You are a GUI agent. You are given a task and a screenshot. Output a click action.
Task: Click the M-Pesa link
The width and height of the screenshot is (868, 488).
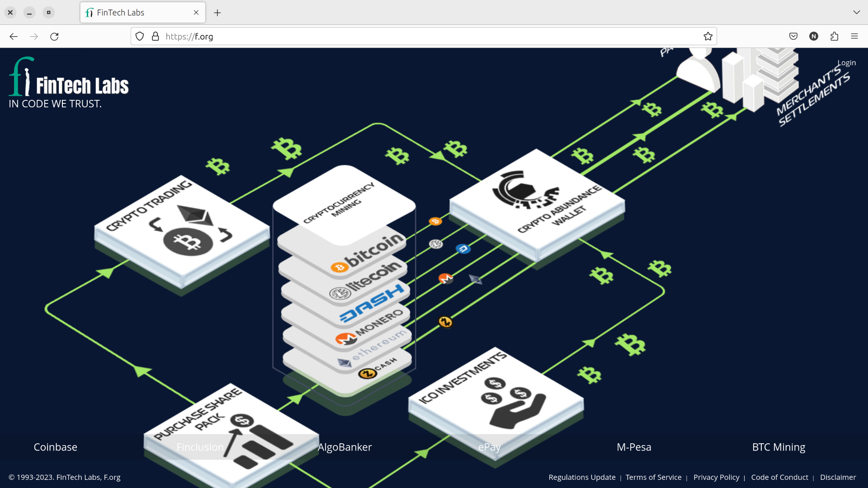point(634,447)
